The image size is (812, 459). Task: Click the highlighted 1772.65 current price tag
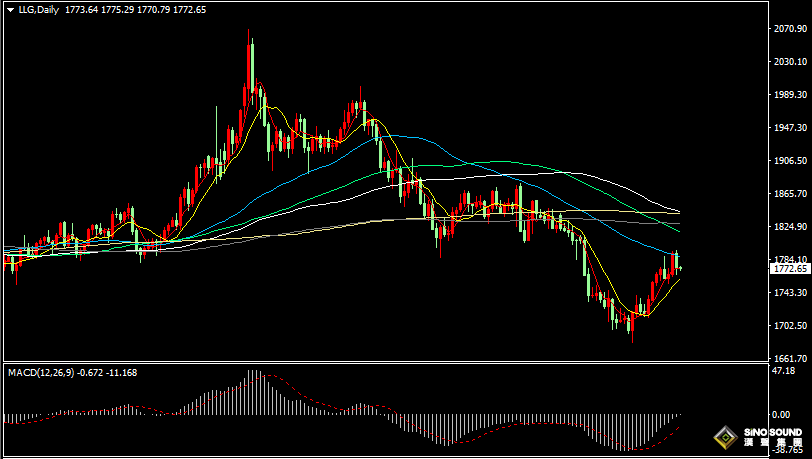pos(790,269)
